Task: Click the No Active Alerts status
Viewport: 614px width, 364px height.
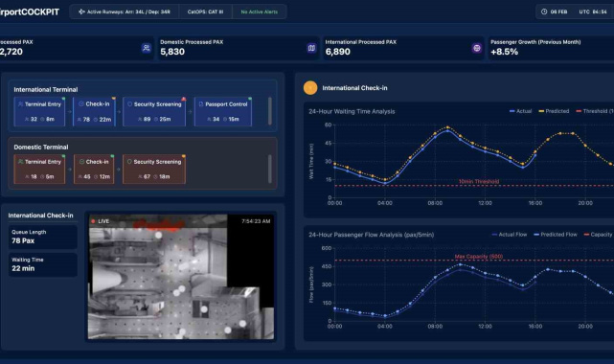Action: [260, 11]
